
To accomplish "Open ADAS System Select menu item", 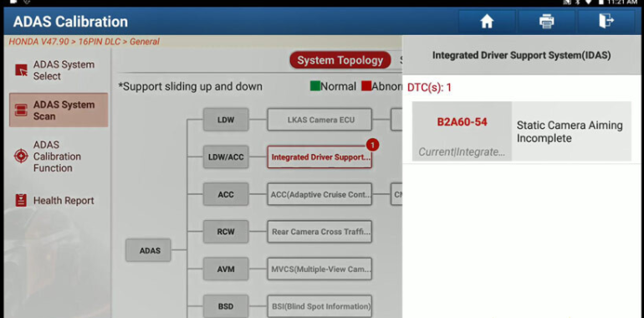I will [59, 70].
